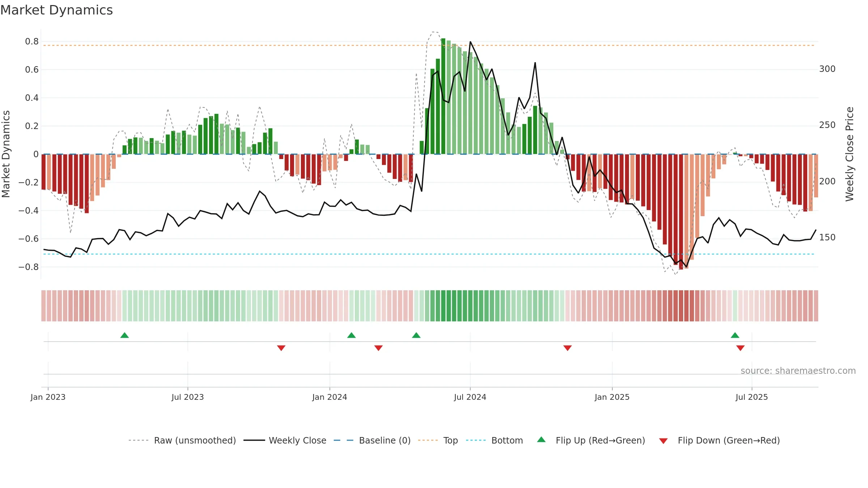Click the 0.8 left axis value
868x488 pixels.
coord(32,42)
